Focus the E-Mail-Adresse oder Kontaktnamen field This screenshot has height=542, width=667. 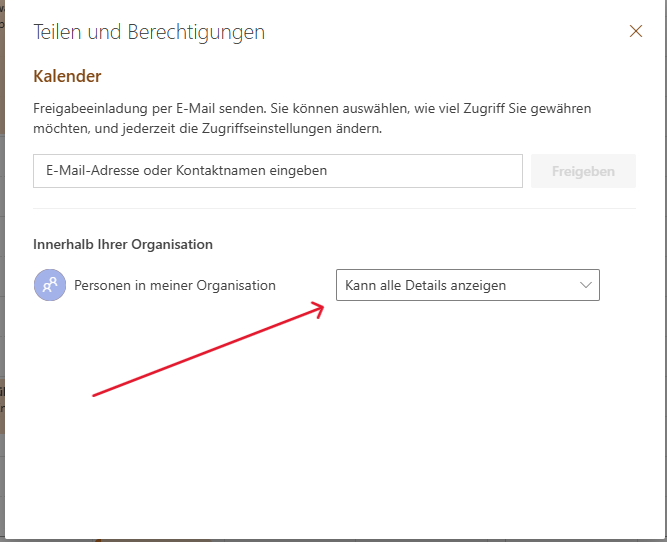click(x=277, y=171)
